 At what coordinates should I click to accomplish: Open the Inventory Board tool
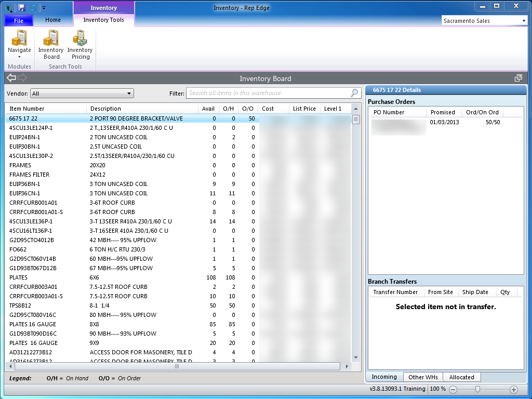pyautogui.click(x=51, y=45)
